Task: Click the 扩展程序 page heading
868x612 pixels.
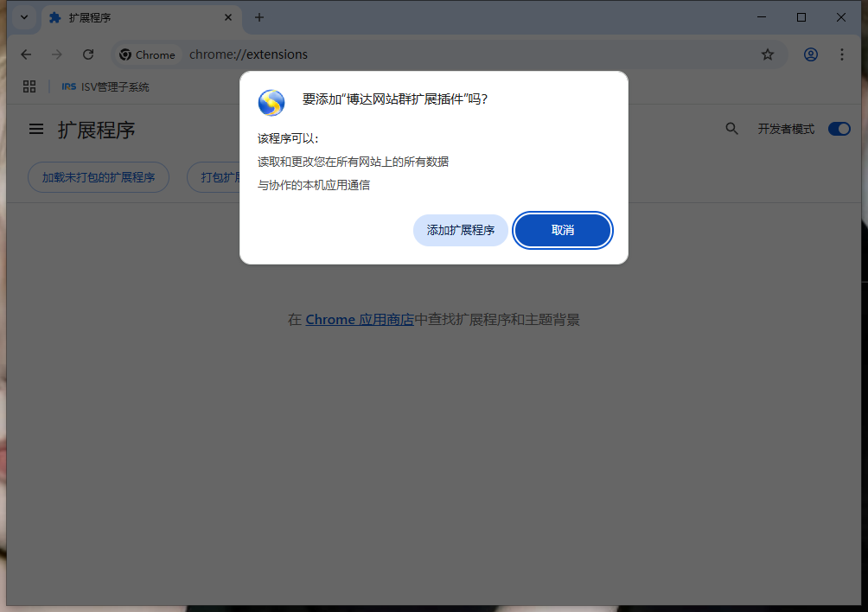Action: pyautogui.click(x=96, y=130)
